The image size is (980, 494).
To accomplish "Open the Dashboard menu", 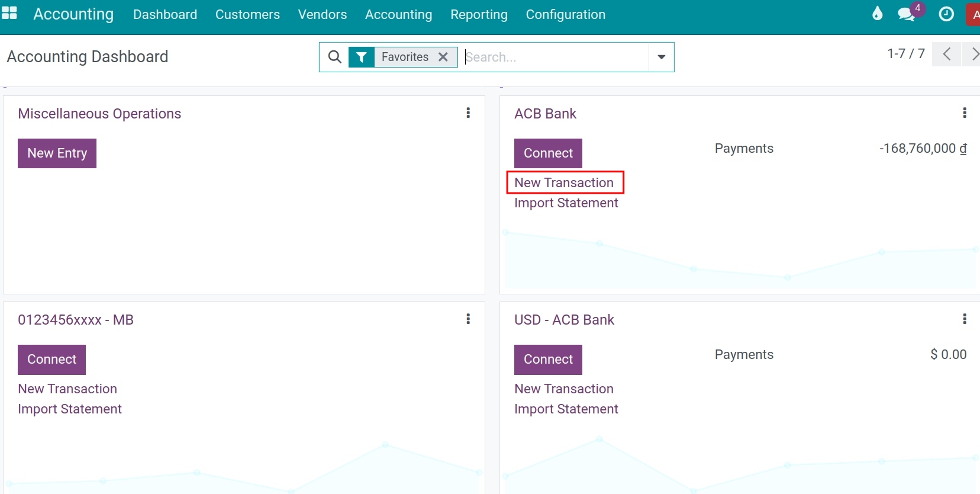I will pyautogui.click(x=165, y=14).
